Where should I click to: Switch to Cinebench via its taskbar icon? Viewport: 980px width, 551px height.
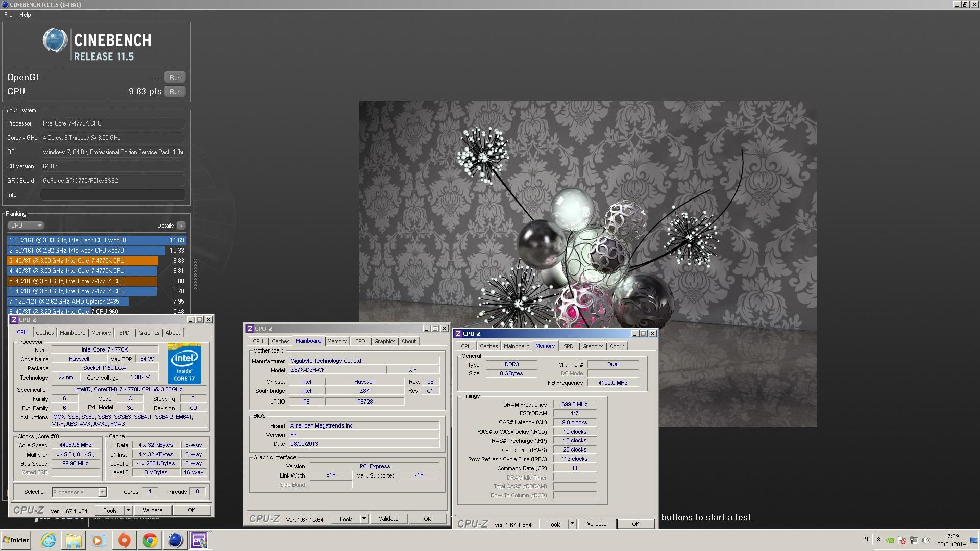point(175,540)
